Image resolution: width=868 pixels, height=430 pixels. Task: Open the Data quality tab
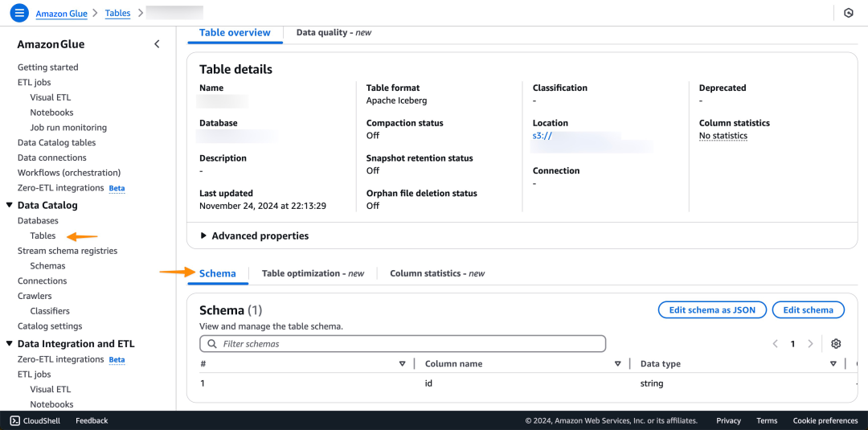[334, 33]
